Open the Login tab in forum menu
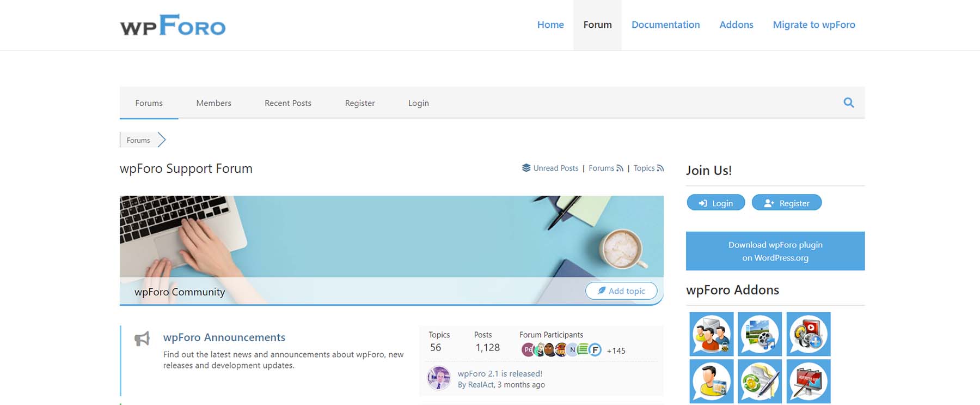980x405 pixels. coord(419,103)
